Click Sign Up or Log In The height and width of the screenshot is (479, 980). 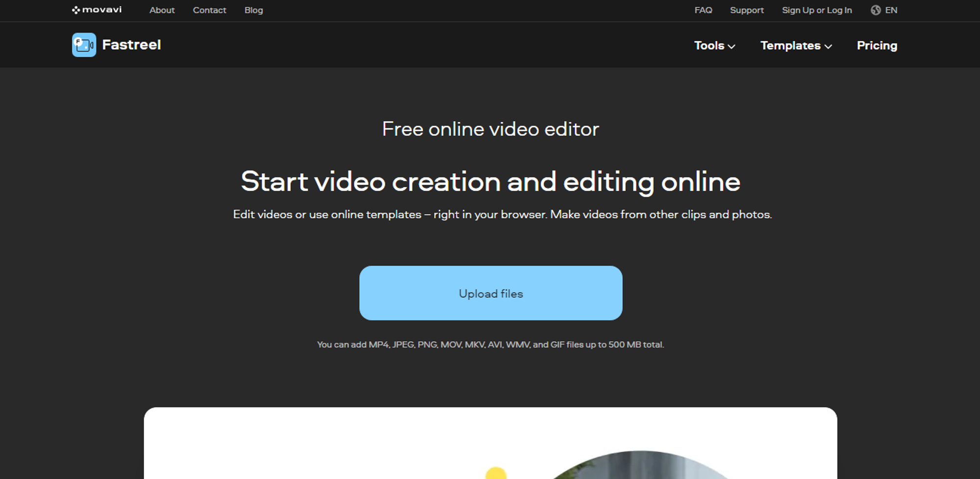(x=817, y=10)
